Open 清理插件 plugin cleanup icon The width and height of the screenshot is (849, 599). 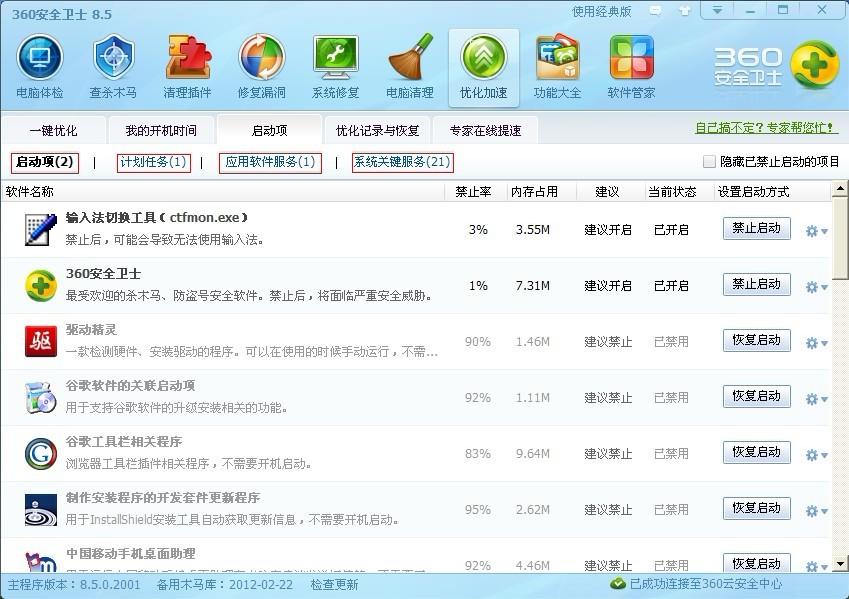187,58
